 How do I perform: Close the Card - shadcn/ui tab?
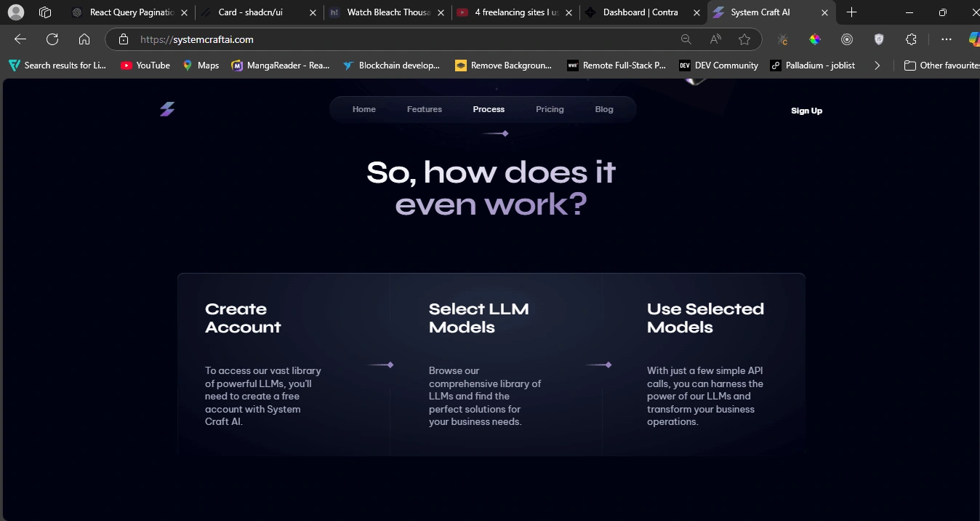[x=313, y=12]
